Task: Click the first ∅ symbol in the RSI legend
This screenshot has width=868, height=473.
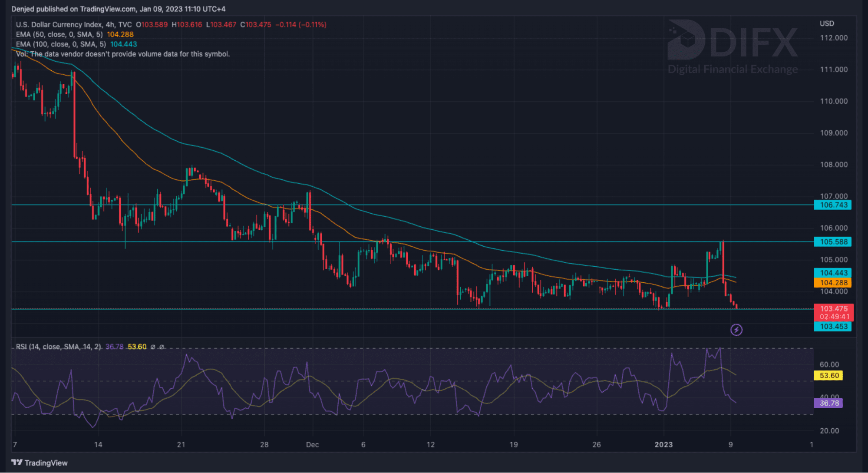Action: pyautogui.click(x=152, y=347)
